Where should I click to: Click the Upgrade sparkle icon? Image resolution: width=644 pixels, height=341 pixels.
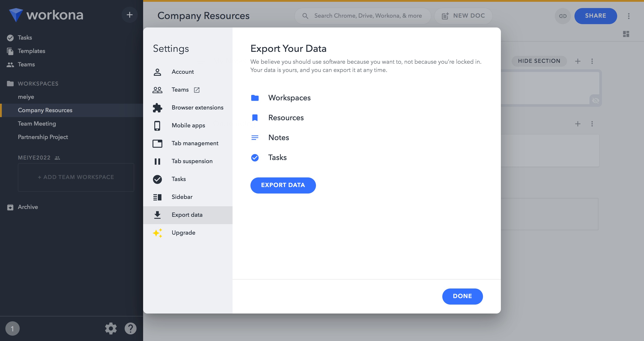tap(157, 233)
